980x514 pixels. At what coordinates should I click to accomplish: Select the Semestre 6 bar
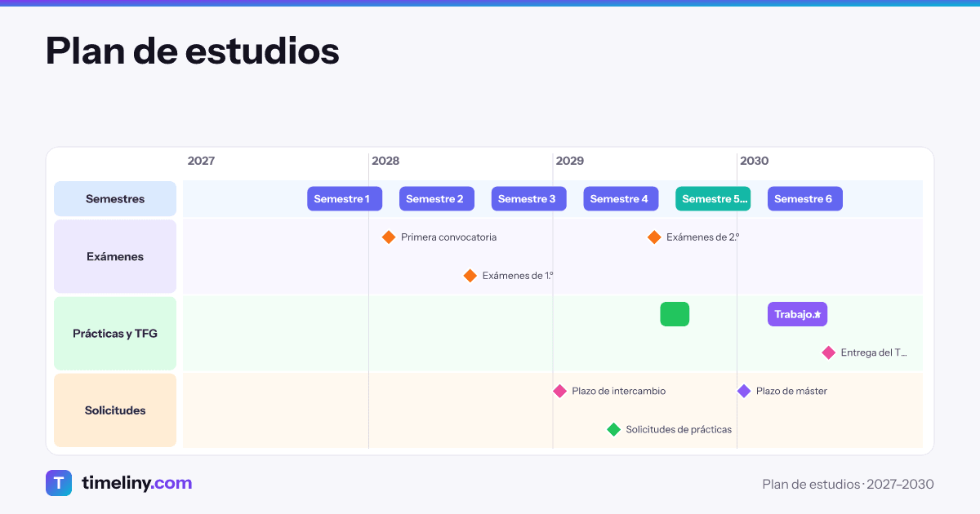click(x=805, y=199)
